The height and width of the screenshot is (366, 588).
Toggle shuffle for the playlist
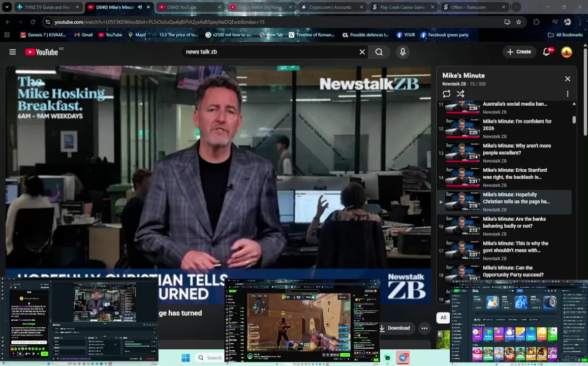pyautogui.click(x=460, y=94)
